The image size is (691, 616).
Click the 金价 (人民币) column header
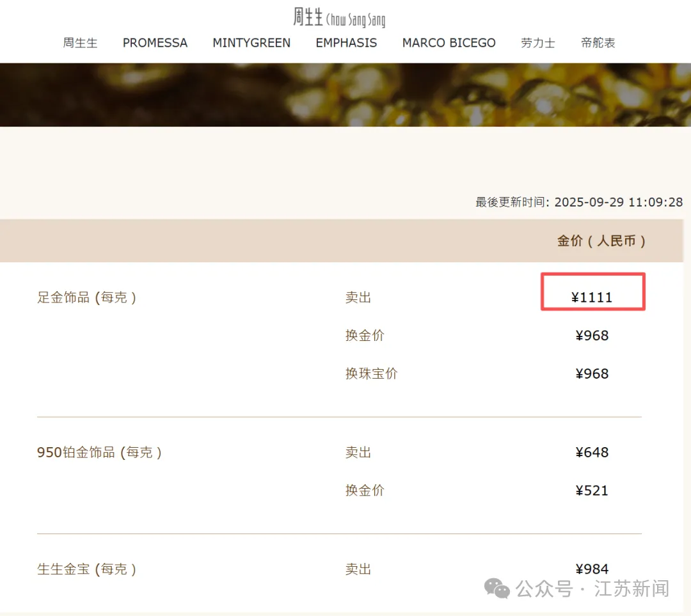(601, 241)
